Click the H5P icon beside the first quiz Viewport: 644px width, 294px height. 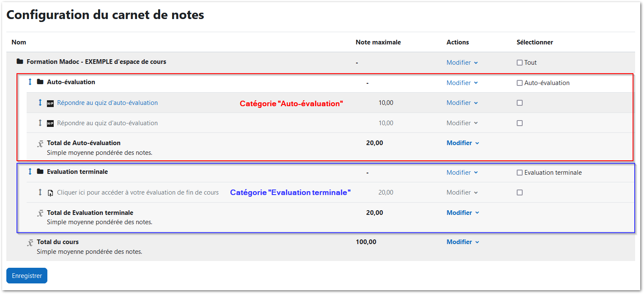pos(50,102)
